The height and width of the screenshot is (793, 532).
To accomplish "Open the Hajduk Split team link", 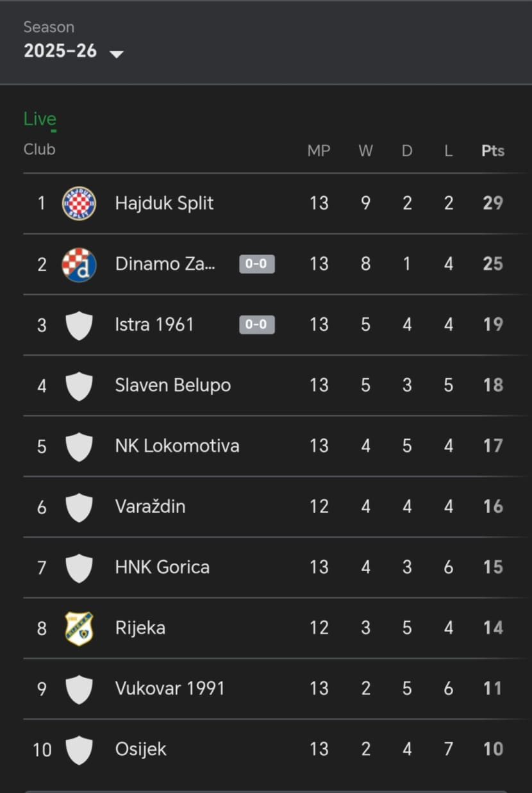I will [x=164, y=203].
